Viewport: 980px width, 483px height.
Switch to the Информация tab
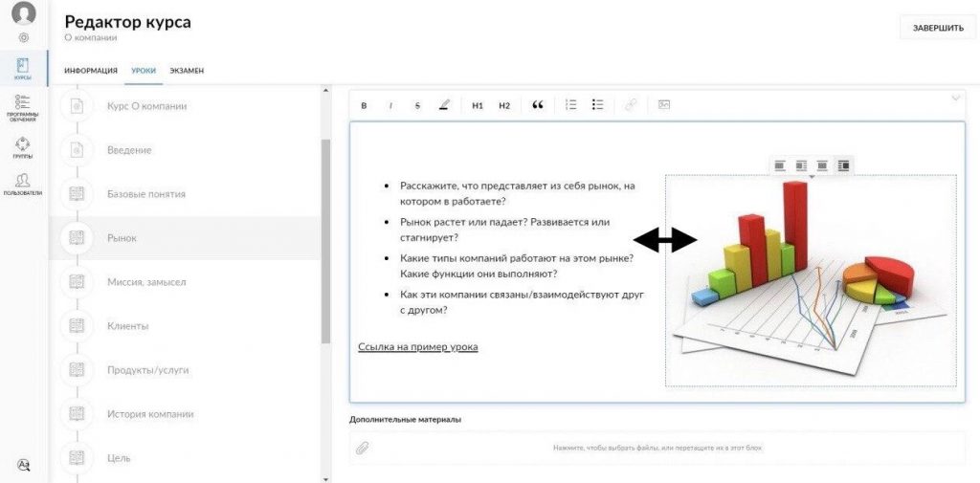click(91, 71)
